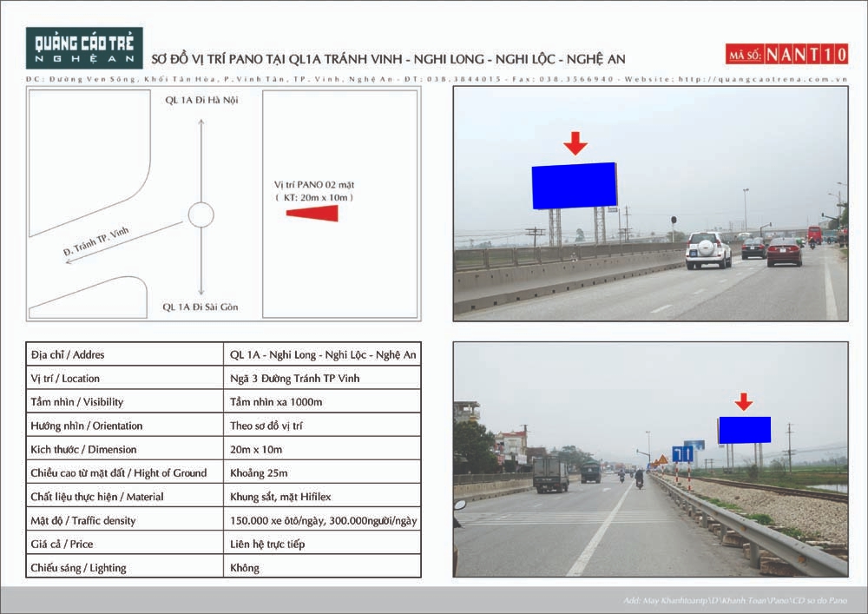868x614 pixels.
Task: Click the roundabout circle on the map
Action: pyautogui.click(x=201, y=215)
